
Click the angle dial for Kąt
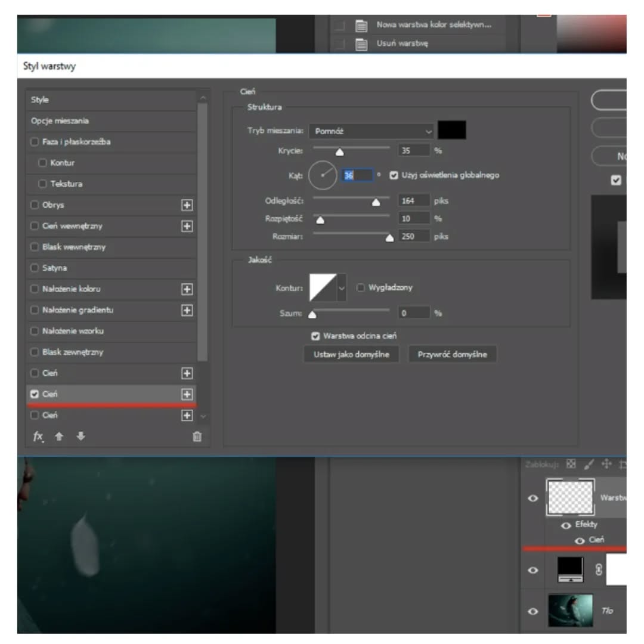(323, 175)
